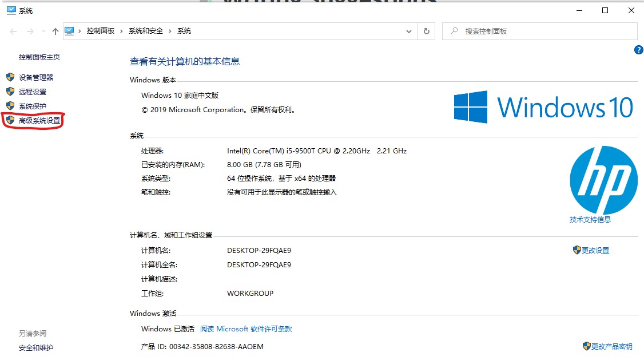The width and height of the screenshot is (644, 364).
Task: Go up one level with Up arrow
Action: [55, 31]
